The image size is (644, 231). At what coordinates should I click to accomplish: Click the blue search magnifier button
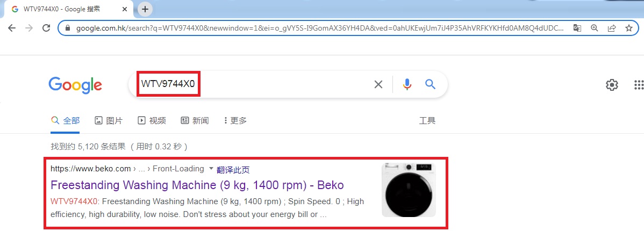tap(430, 84)
